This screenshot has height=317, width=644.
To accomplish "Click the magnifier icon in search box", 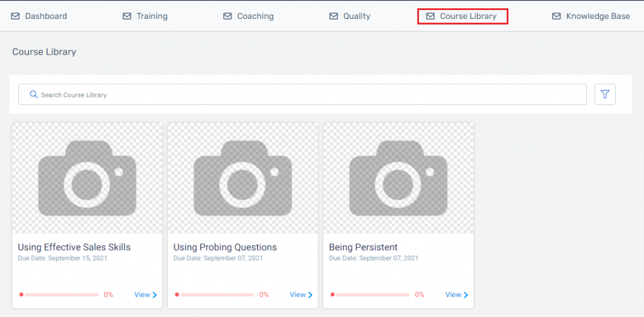I will 34,94.
